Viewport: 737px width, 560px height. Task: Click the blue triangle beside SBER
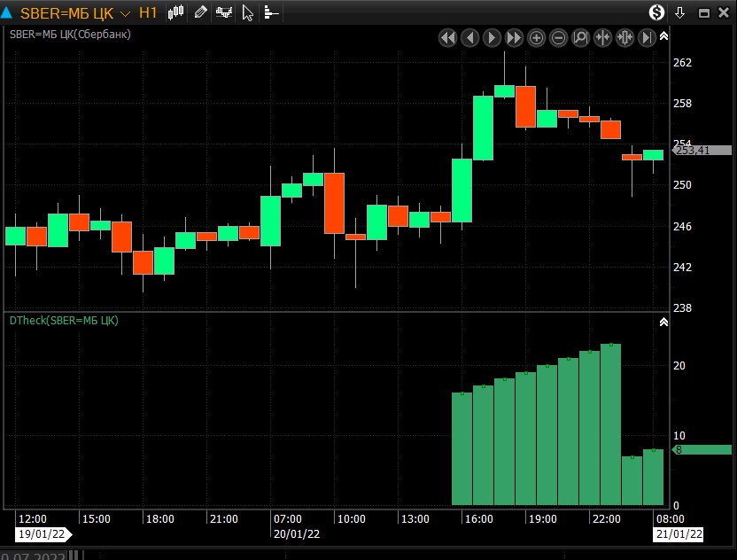(x=9, y=13)
